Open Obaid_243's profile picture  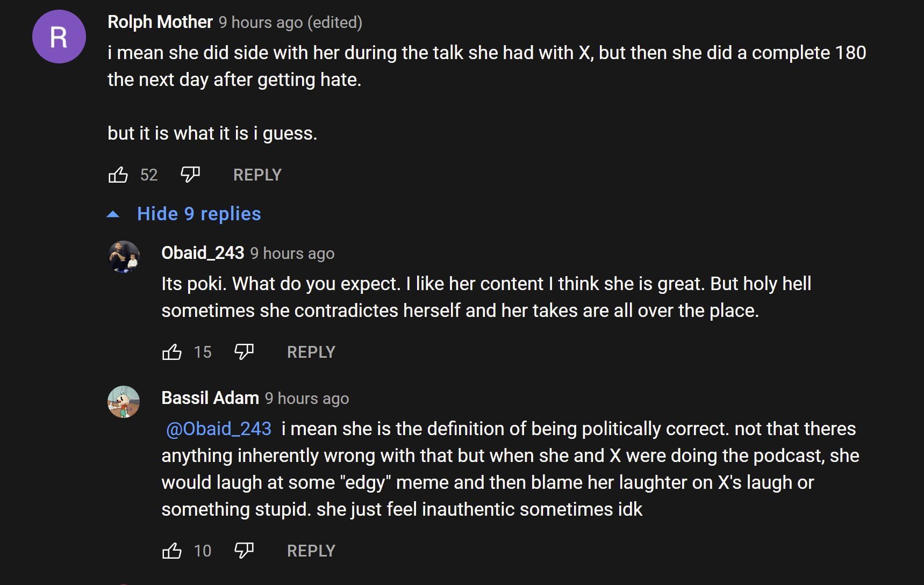pos(124,256)
